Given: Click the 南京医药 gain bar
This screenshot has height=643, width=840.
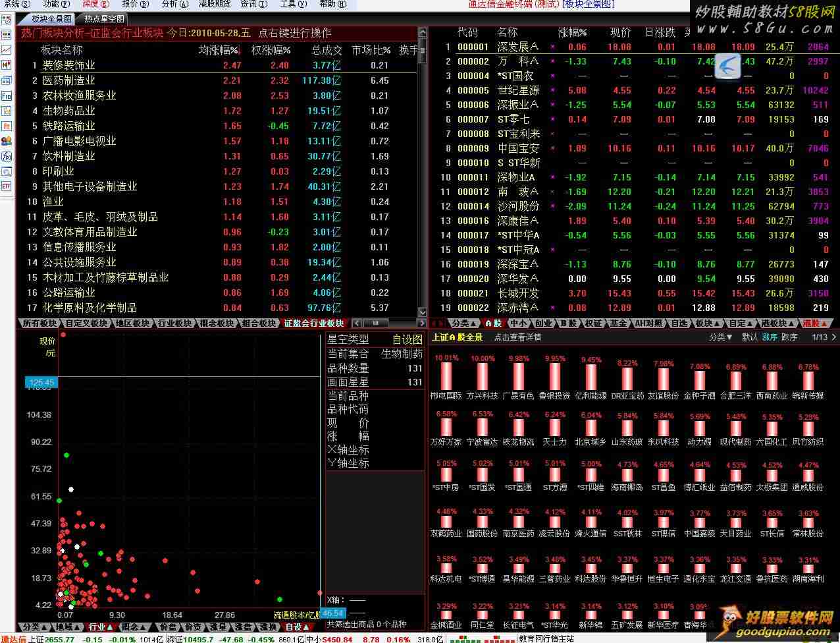Looking at the screenshot, I should click(x=519, y=521).
